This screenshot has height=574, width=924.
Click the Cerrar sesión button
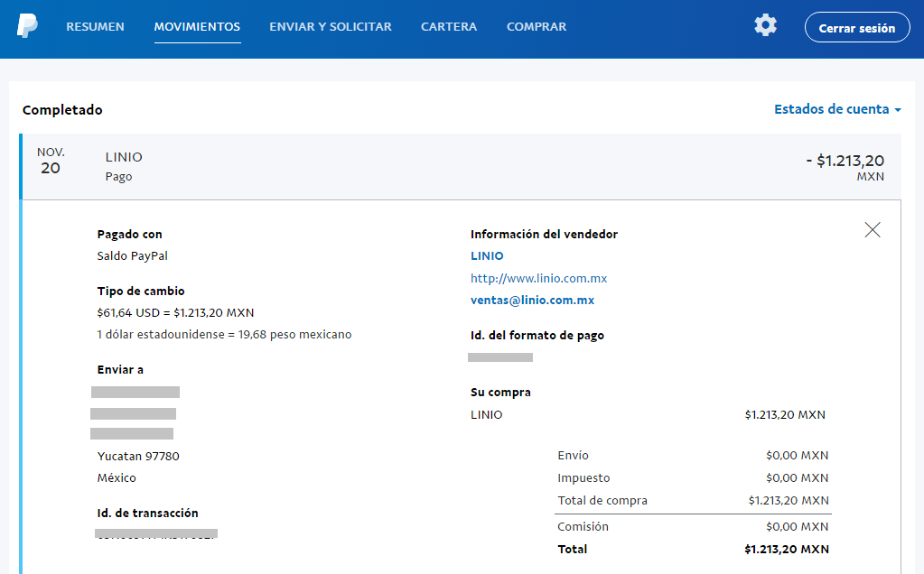click(x=857, y=28)
